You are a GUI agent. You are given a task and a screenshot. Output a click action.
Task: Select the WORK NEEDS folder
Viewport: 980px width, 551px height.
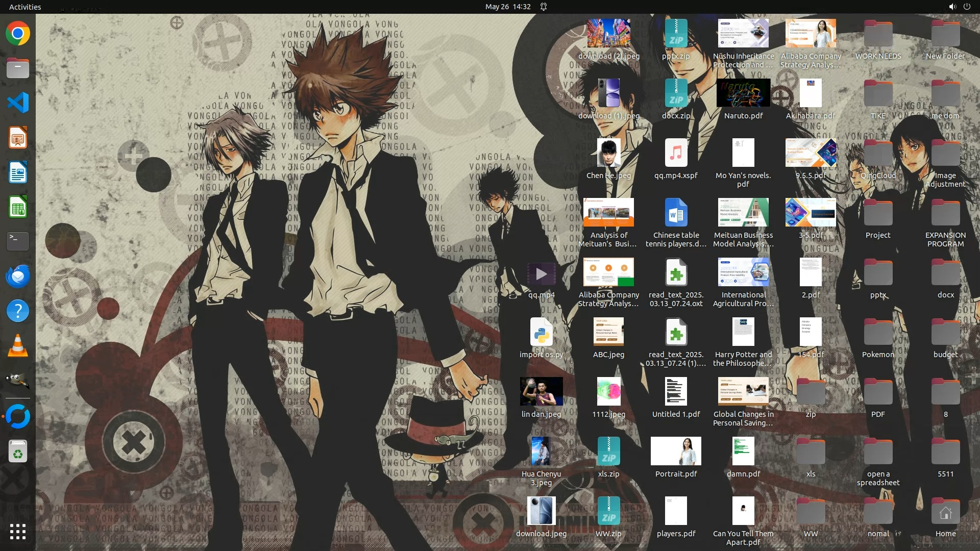[x=878, y=34]
